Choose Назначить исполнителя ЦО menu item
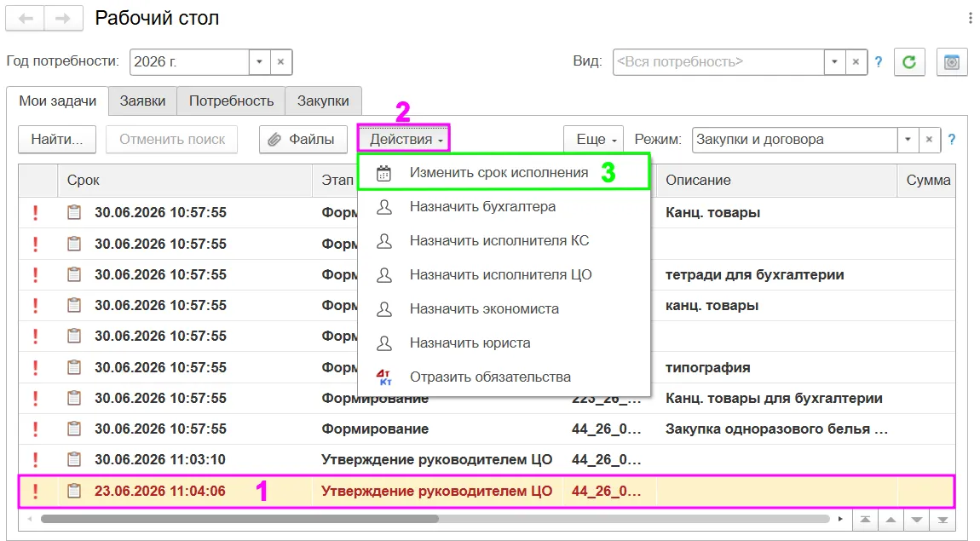Screen dimensions: 980x541 click(x=504, y=275)
